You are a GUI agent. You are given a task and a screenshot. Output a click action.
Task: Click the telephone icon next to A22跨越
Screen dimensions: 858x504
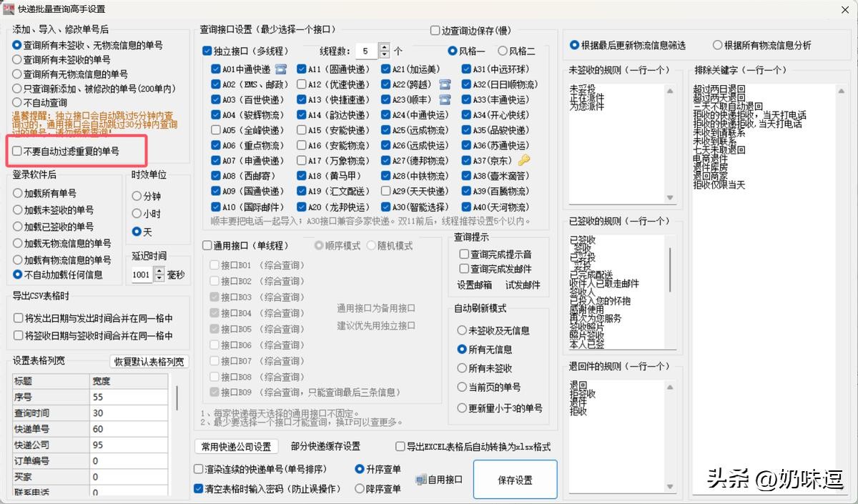(444, 84)
